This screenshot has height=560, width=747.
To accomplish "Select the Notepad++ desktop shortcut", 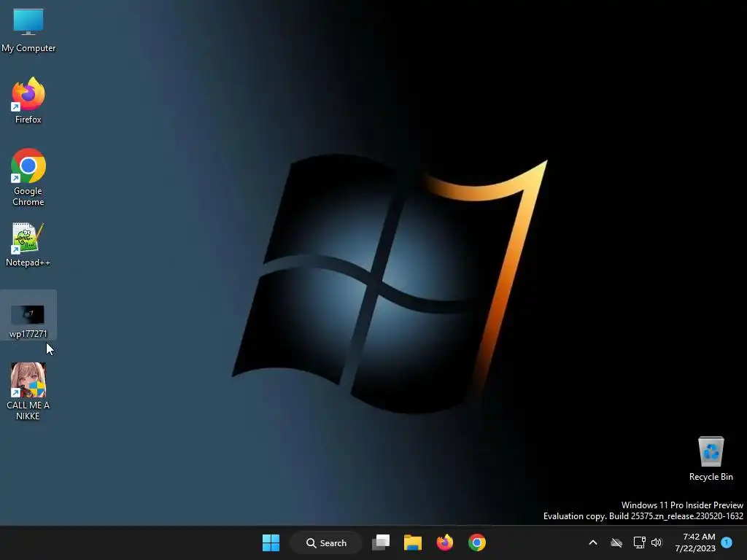I will pos(28,245).
